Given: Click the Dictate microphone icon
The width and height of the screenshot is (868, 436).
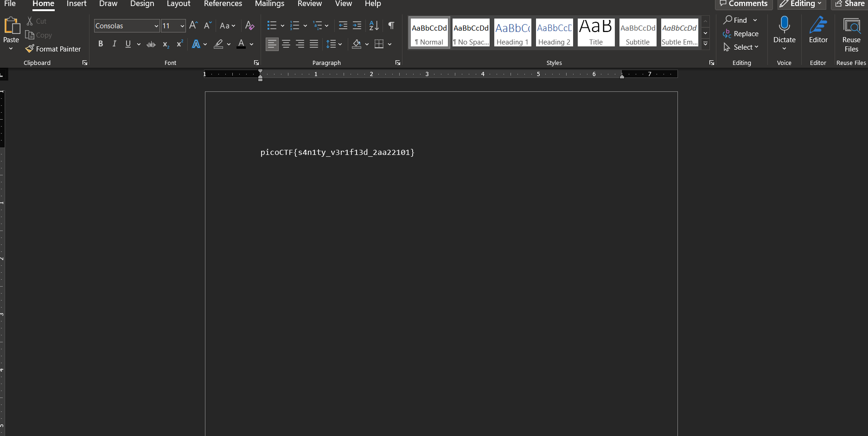Looking at the screenshot, I should (x=784, y=25).
